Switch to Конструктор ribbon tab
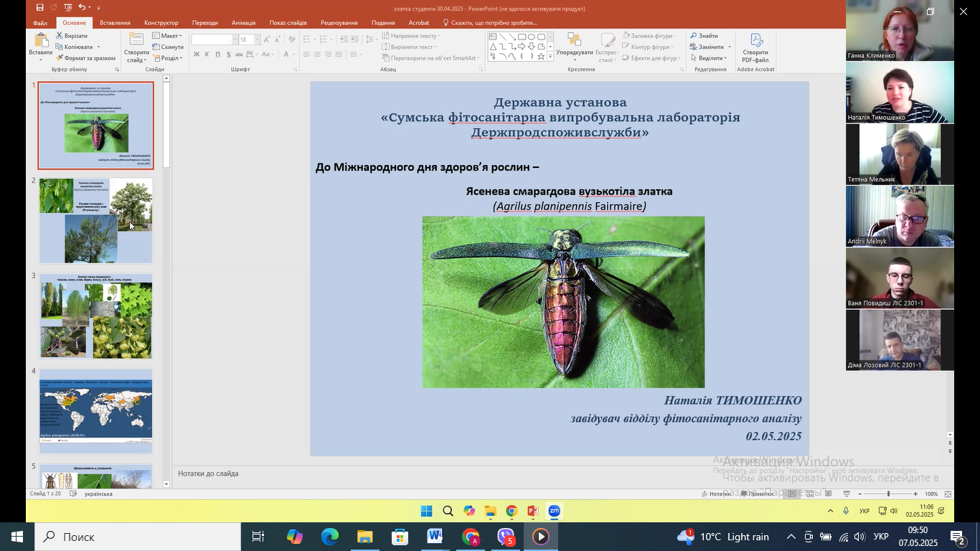 [161, 23]
